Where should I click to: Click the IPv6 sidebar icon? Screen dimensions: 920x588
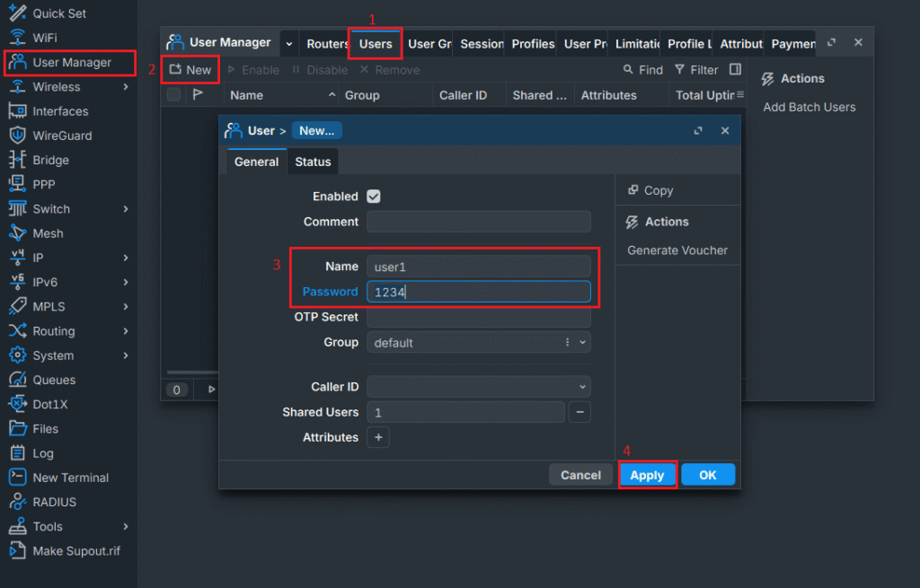point(18,282)
